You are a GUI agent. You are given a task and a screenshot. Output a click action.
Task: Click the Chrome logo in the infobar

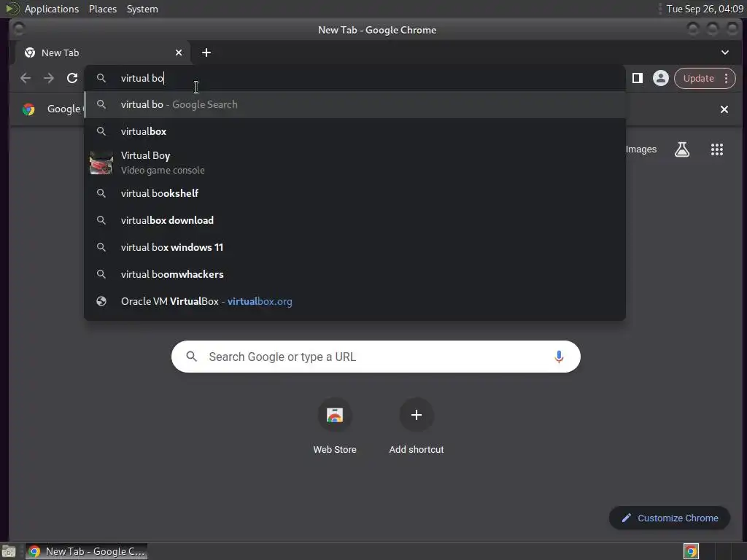coord(28,109)
